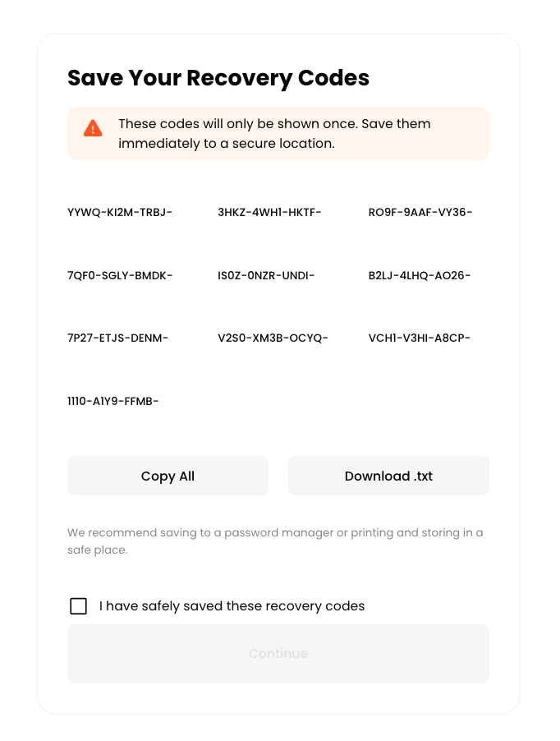Click the "shown once" warning message text
Viewport: 560px width, 741px height.
274,124
